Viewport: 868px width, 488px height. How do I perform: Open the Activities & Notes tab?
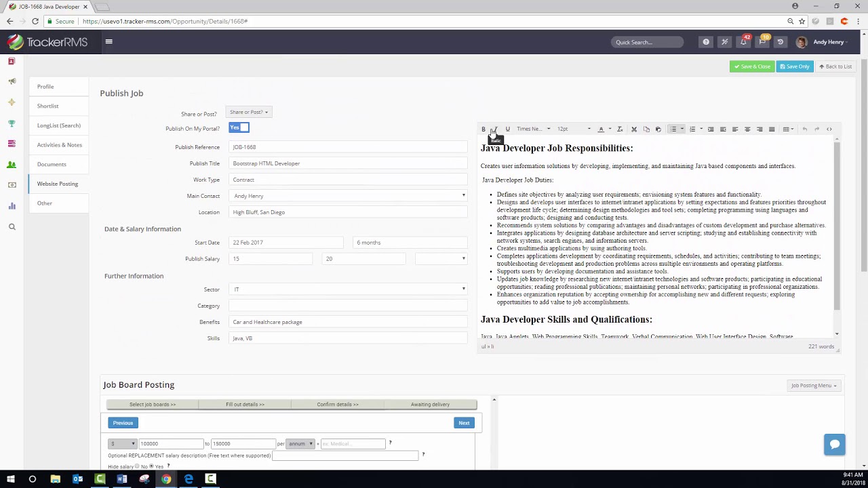pos(59,144)
